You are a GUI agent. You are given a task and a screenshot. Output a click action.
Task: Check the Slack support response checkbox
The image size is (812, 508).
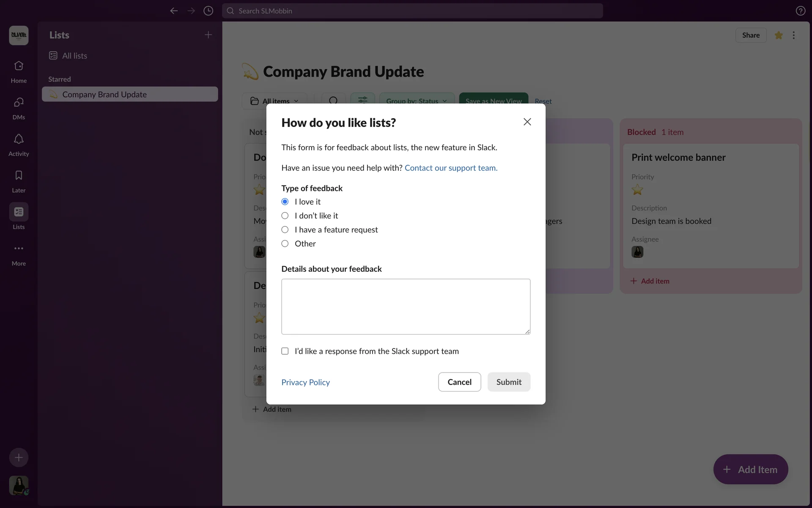coord(285,351)
